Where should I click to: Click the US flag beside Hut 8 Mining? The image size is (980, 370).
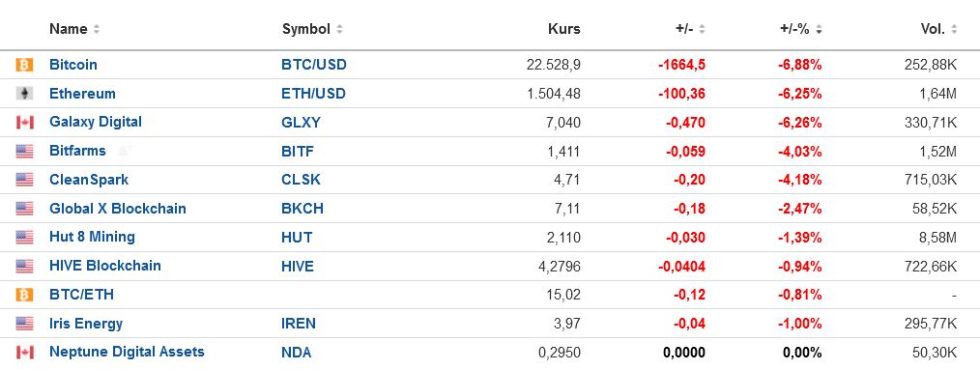click(x=24, y=238)
